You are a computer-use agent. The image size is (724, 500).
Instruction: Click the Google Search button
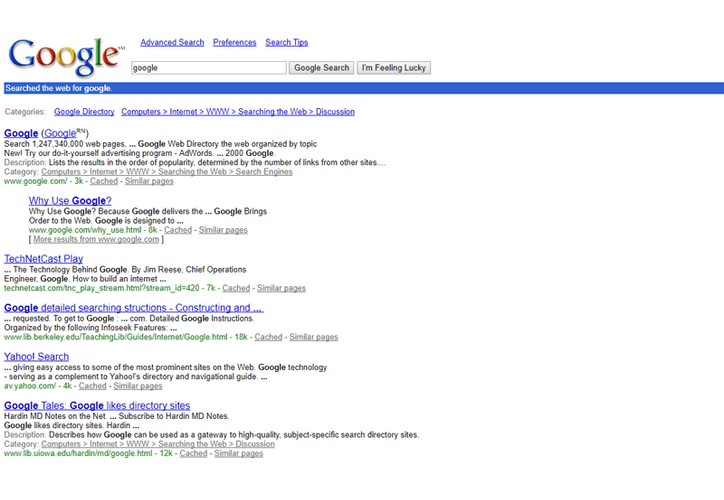321,68
